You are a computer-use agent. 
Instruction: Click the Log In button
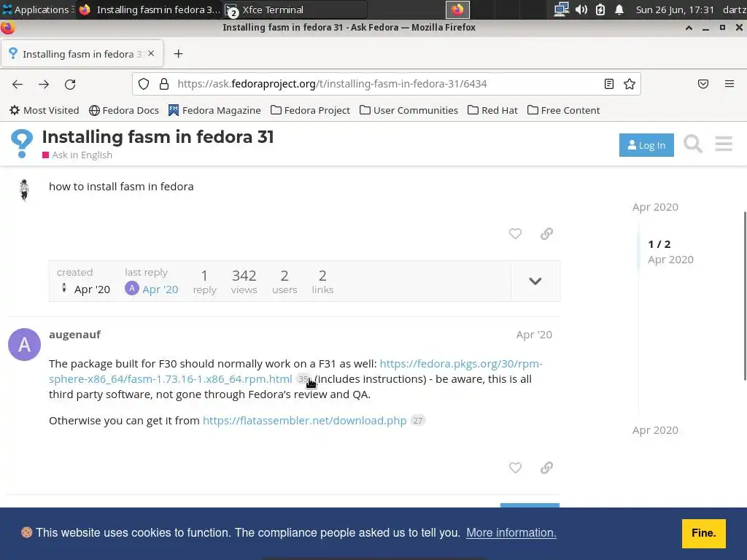pos(646,145)
